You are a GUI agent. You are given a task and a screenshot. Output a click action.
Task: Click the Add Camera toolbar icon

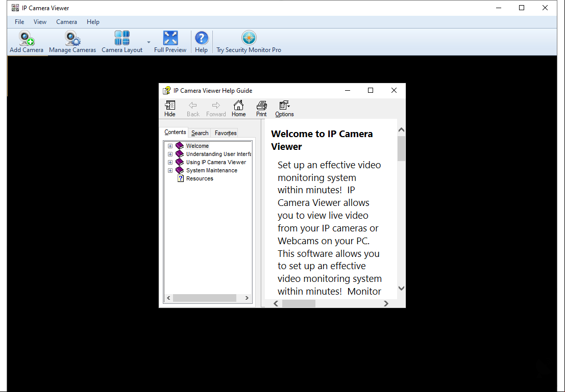[x=27, y=38]
